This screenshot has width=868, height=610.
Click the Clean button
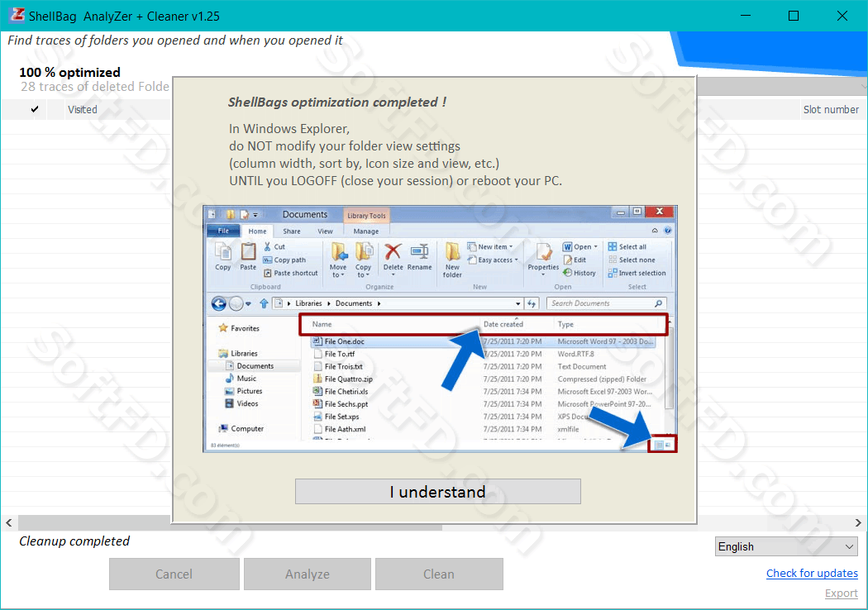[439, 574]
